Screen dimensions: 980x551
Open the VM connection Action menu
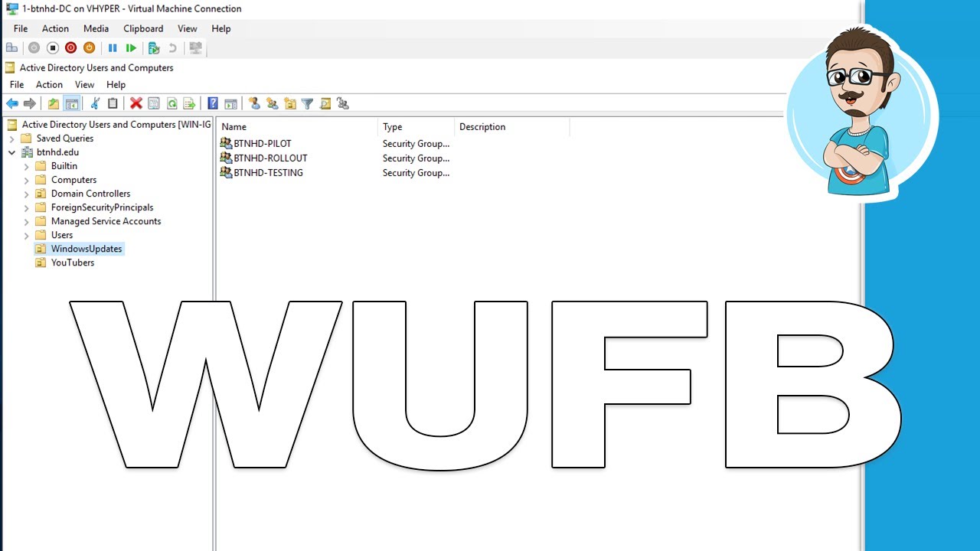click(55, 28)
